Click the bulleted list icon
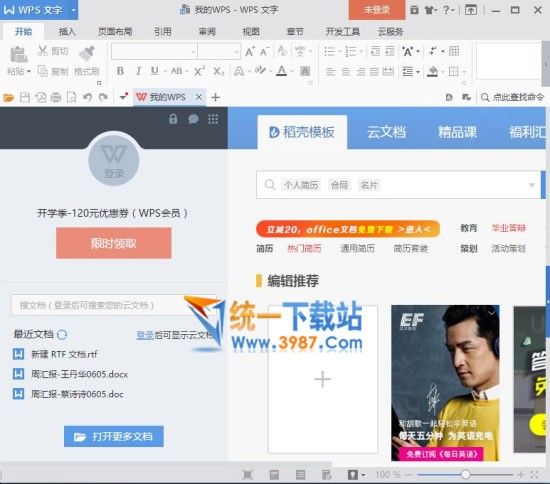The height and width of the screenshot is (484, 550). [329, 52]
